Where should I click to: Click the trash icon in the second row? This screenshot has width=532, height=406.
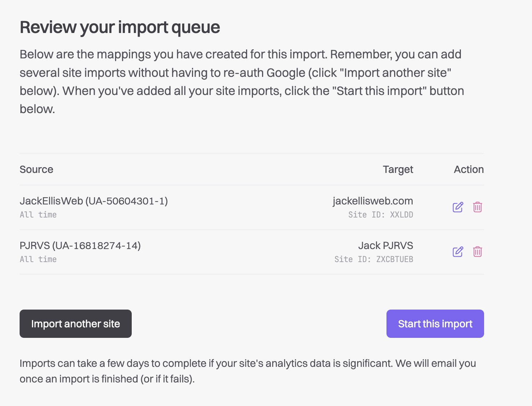(x=478, y=252)
